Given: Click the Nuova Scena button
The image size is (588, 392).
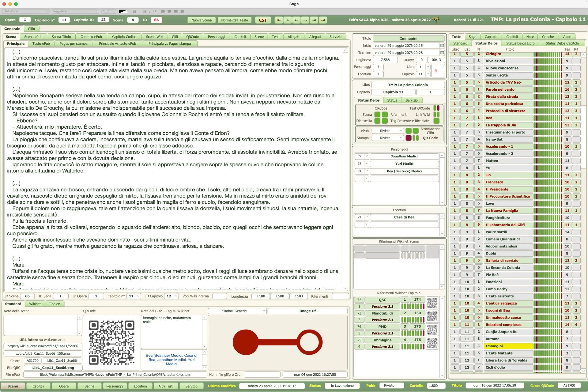Looking at the screenshot, I should tap(202, 20).
